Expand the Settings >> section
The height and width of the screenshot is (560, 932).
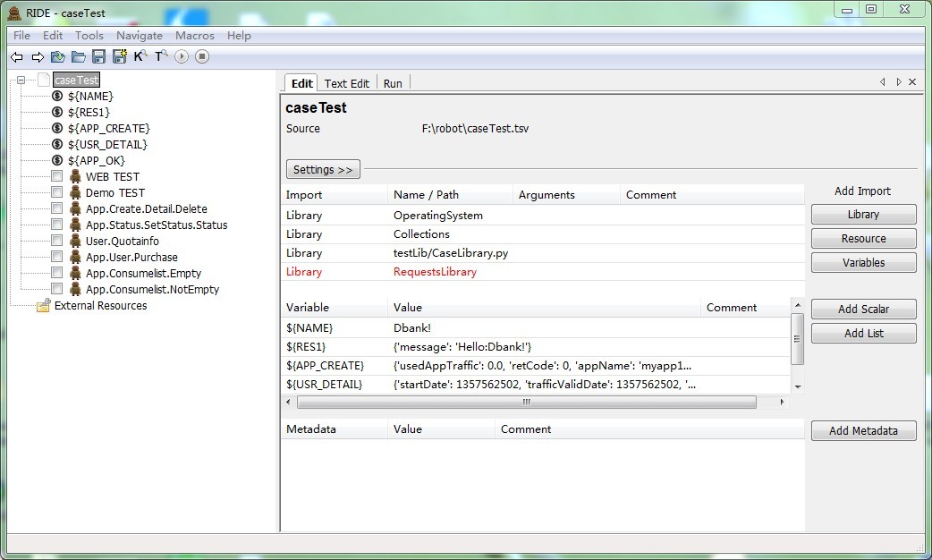click(x=323, y=169)
